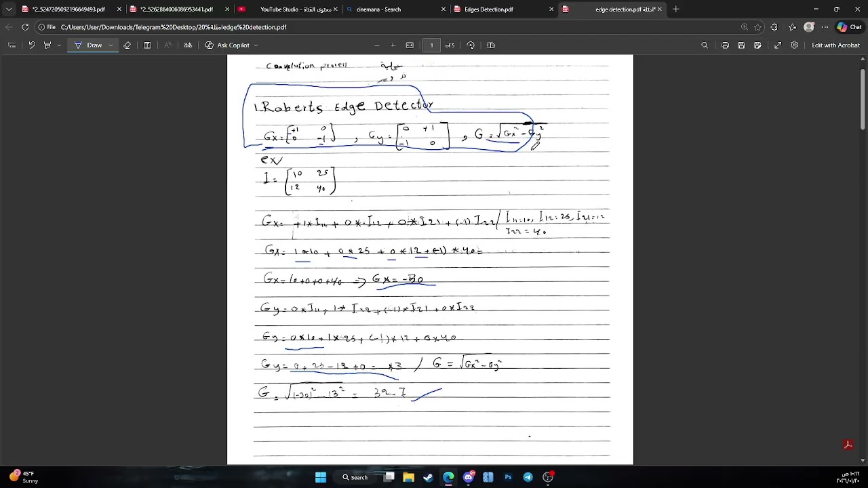Focus the page number input field
This screenshot has height=488, width=868.
point(431,45)
